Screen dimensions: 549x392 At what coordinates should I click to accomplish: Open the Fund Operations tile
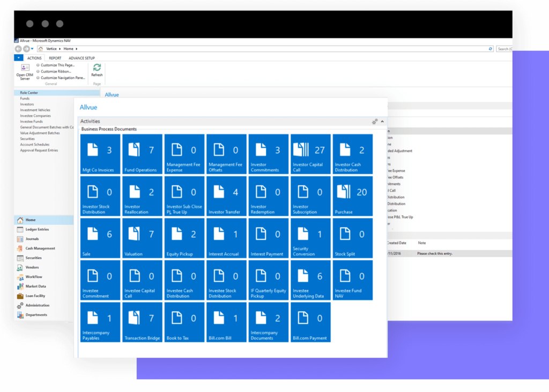tap(142, 154)
